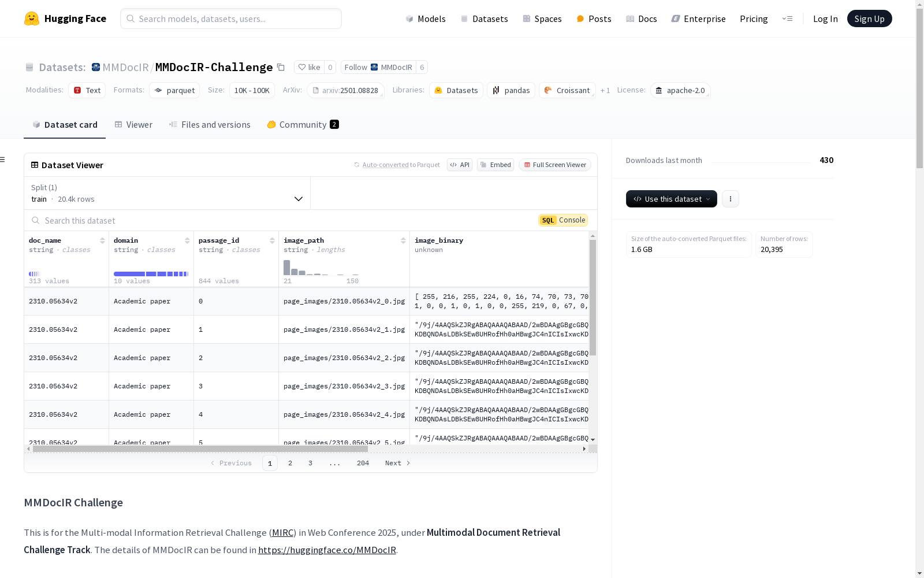The image size is (924, 578).
Task: Switch to the Viewer tab
Action: (x=133, y=124)
